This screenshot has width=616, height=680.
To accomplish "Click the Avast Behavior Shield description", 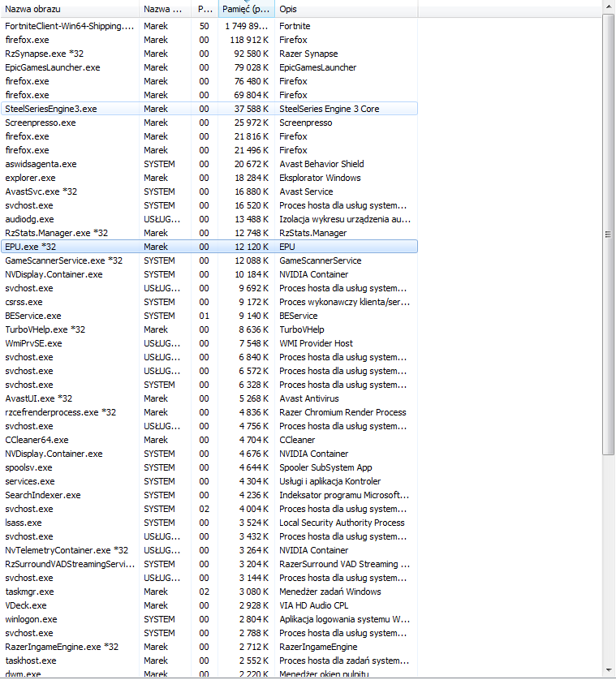I will tap(321, 164).
